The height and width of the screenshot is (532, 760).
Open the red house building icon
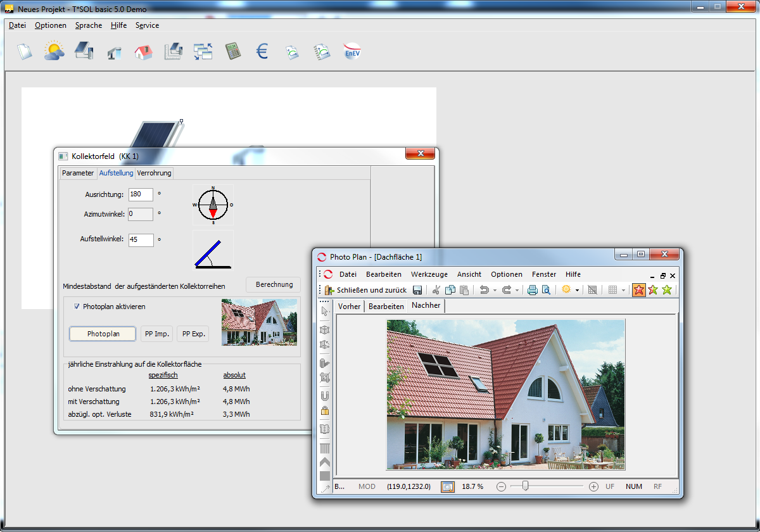pyautogui.click(x=144, y=52)
